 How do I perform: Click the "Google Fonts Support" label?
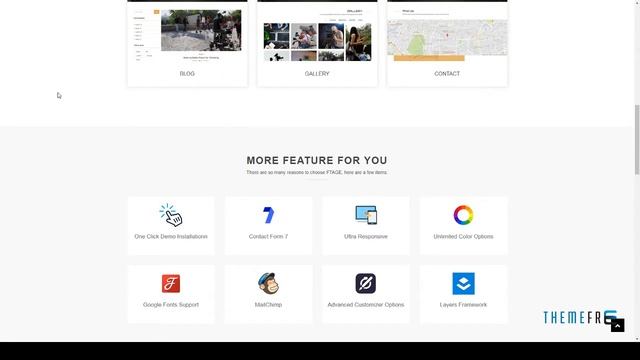pos(171,304)
